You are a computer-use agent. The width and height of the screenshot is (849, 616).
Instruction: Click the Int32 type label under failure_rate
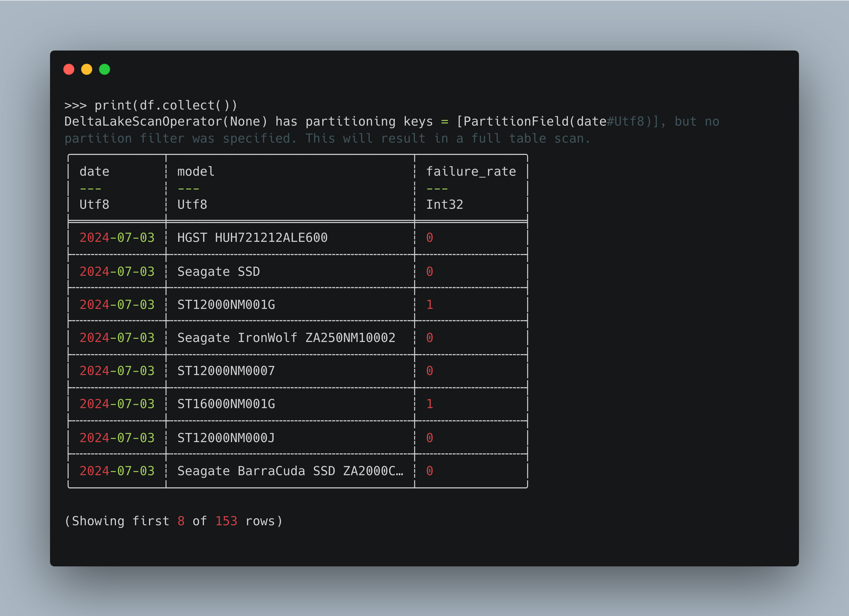tap(445, 204)
